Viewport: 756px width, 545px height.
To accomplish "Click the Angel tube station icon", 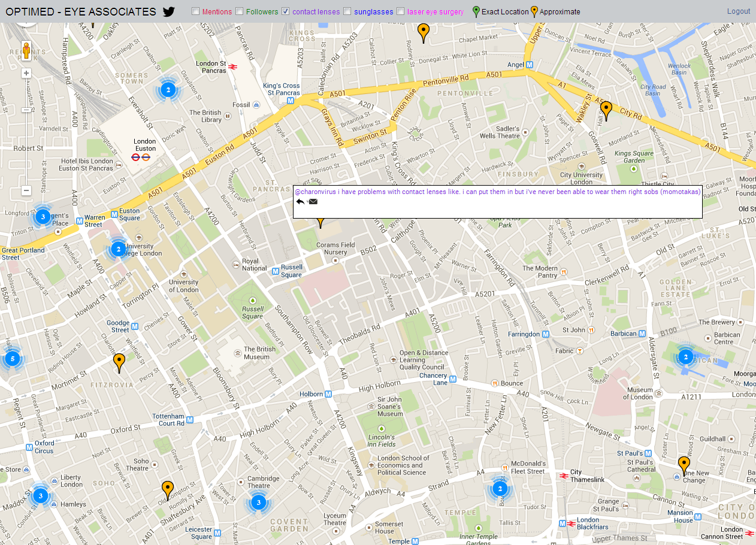I will [x=531, y=65].
